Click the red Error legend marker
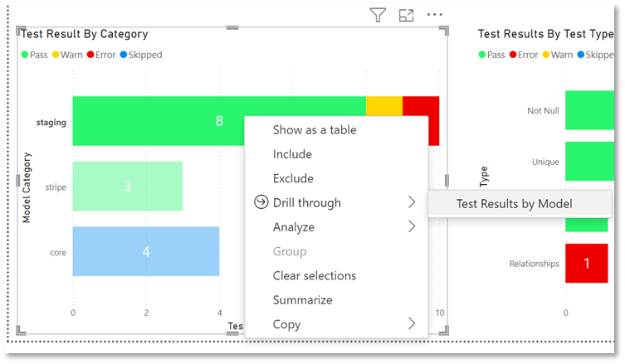The width and height of the screenshot is (625, 364). (89, 55)
